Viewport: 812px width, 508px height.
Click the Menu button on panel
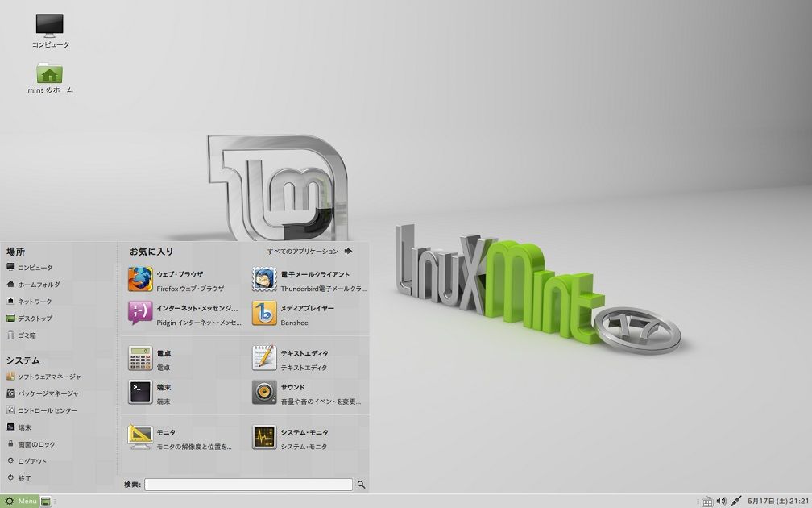[19, 502]
